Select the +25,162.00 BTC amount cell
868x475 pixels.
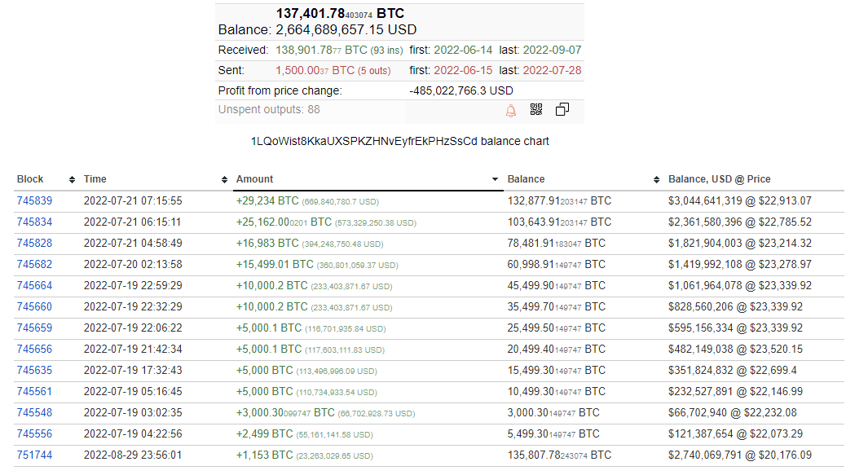(x=326, y=222)
